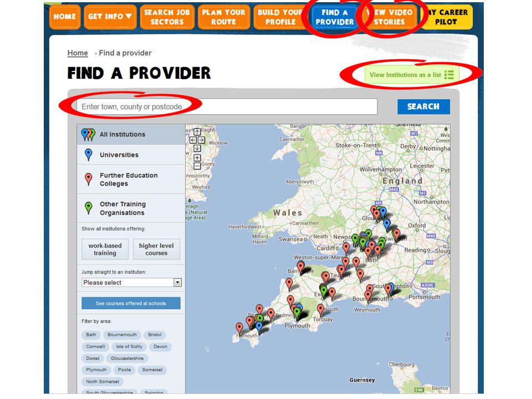Filter by the Bournemouth area
This screenshot has width=532, height=399.
tap(122, 335)
